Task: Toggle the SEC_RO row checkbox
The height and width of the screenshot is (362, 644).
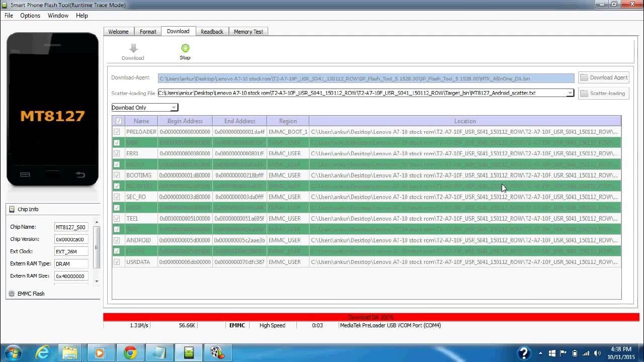Action: click(117, 197)
